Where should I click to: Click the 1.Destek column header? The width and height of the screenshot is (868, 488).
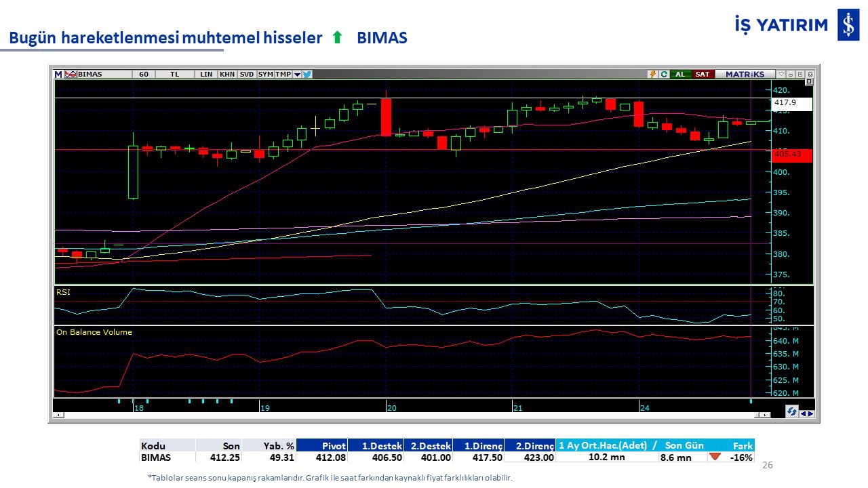pyautogui.click(x=376, y=445)
